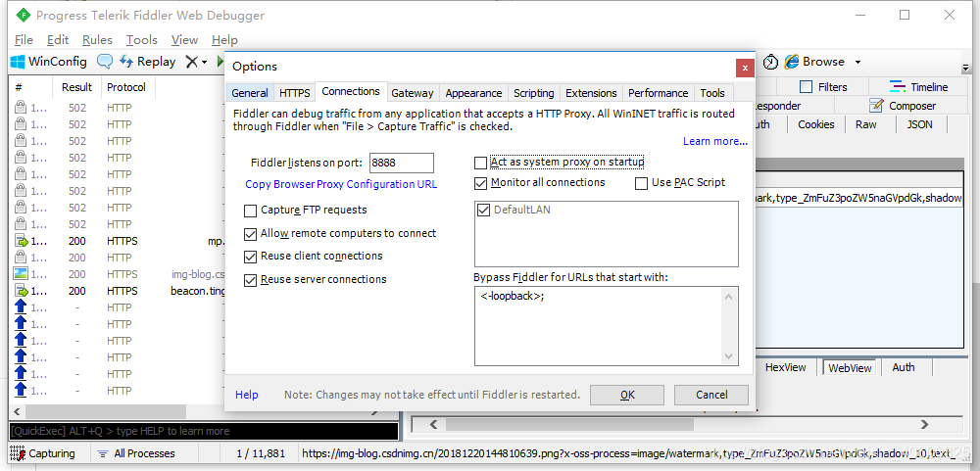Switch to the Extensions options tab
980x471 pixels.
point(591,93)
